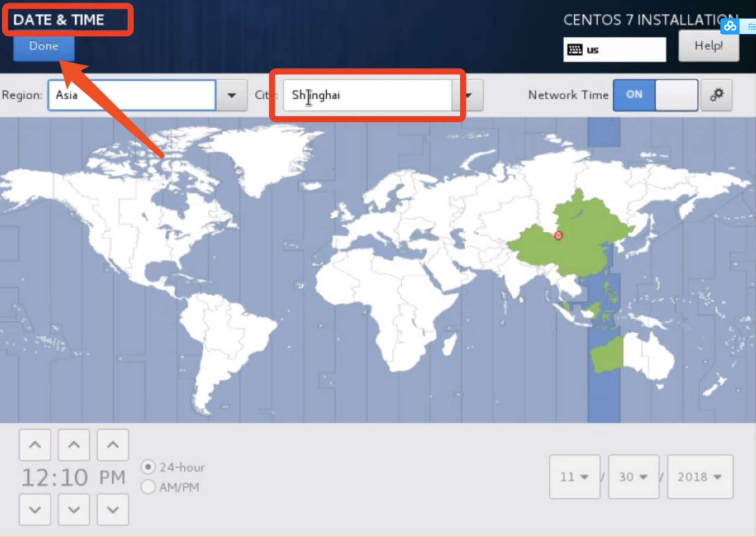The width and height of the screenshot is (756, 537).
Task: Select the AM/PM radio button
Action: (148, 487)
